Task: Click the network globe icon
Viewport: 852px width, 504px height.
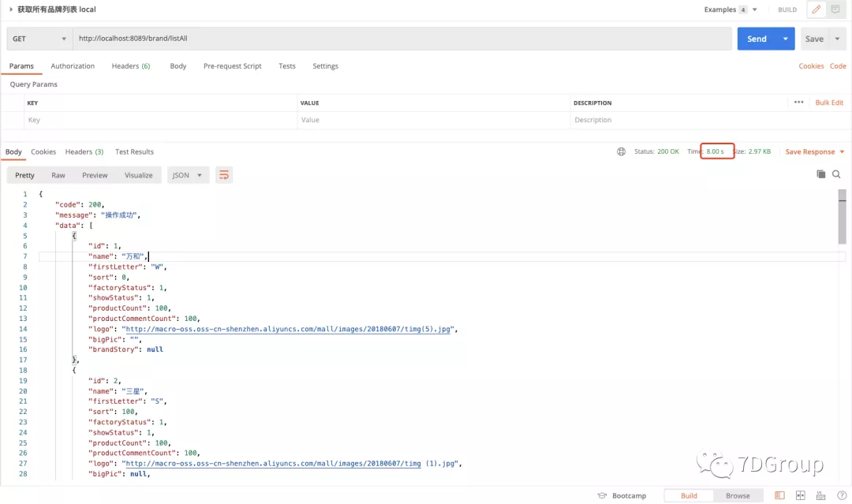Action: pyautogui.click(x=621, y=151)
